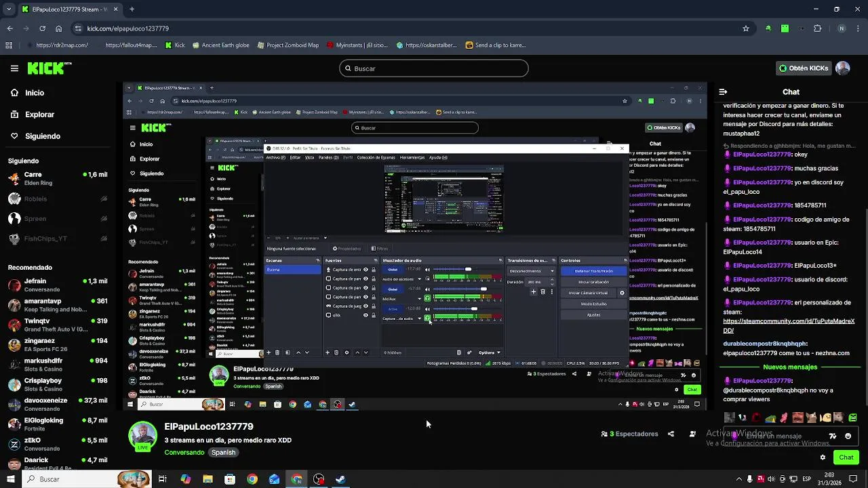
Task: Click the Windows Start button
Action: tap(10, 479)
